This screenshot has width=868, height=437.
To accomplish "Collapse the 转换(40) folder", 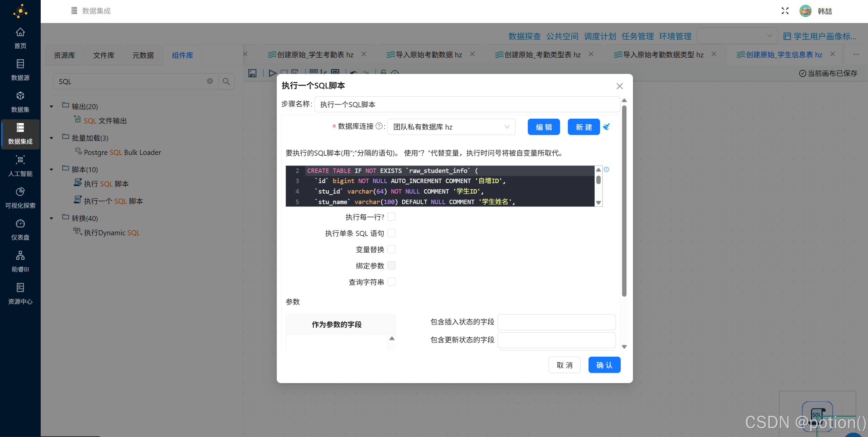I will tap(52, 218).
